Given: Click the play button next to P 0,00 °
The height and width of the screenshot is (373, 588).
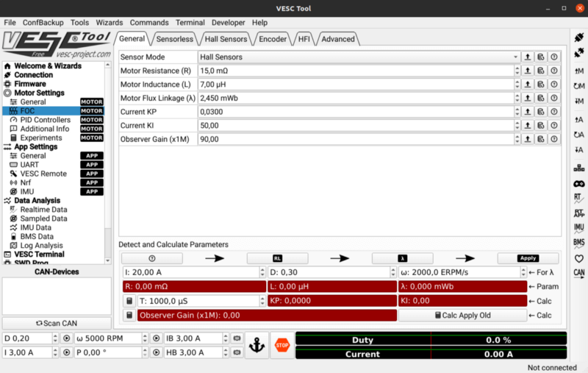Looking at the screenshot, I should [x=156, y=352].
